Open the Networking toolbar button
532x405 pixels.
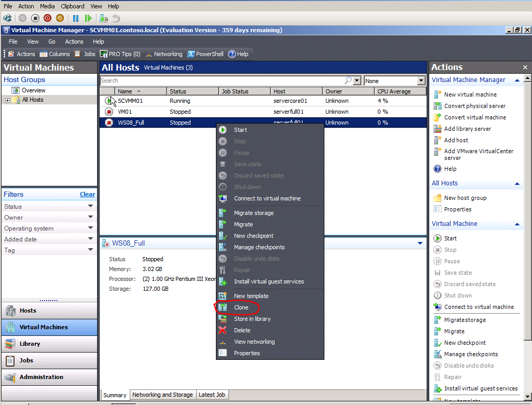164,54
